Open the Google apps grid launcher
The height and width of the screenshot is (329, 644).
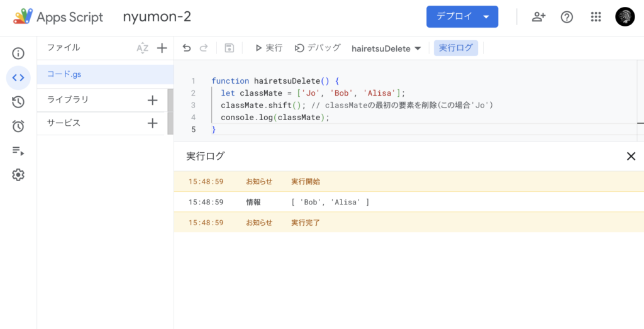(x=596, y=17)
